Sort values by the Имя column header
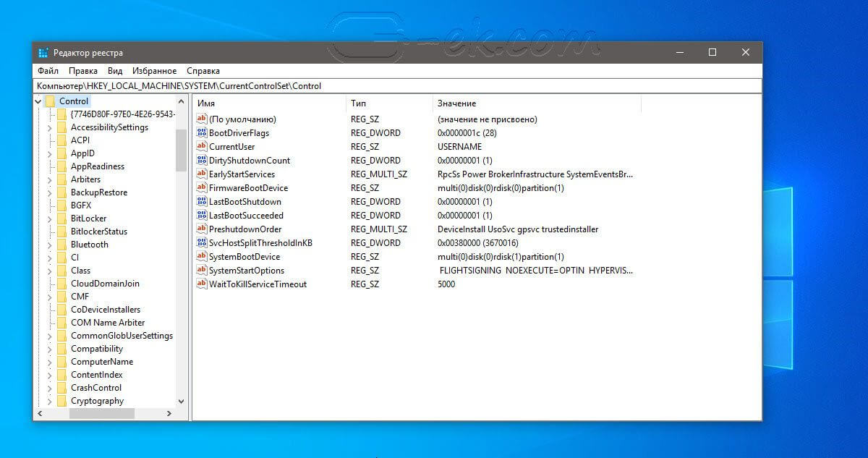The height and width of the screenshot is (458, 868). point(269,103)
